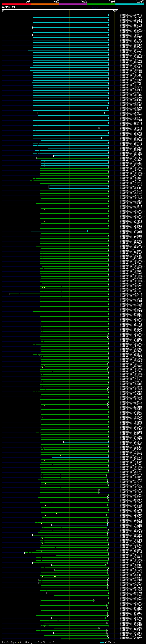Select hit UniRef100_Q4JI07
The image size is (146, 644).
(131, 638)
